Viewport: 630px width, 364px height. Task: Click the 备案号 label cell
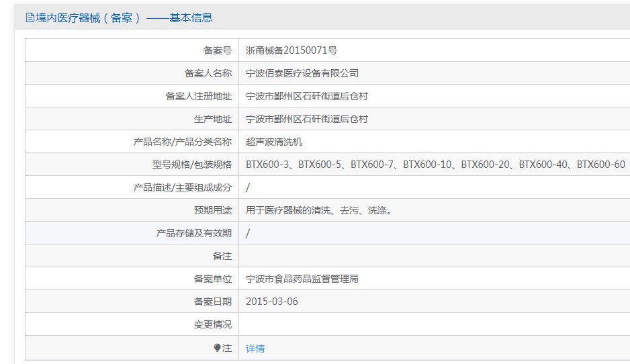coord(218,50)
